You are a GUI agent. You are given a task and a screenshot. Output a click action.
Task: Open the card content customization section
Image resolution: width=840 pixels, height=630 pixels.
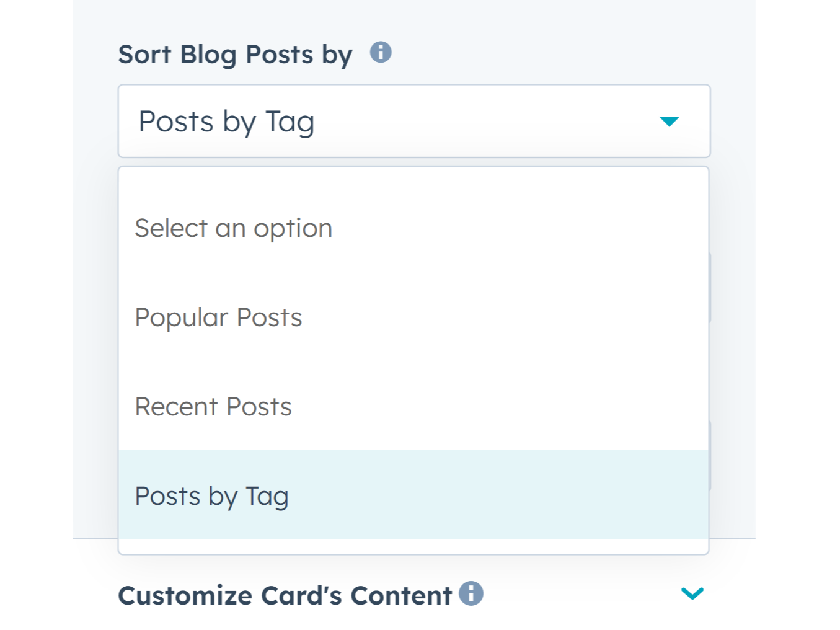click(x=692, y=593)
